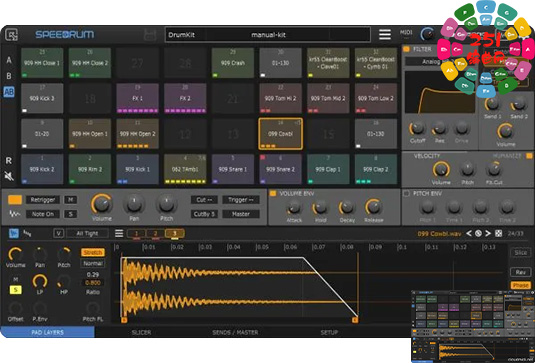
Task: Click the waveform icon below the color swatch
Action: 15,214
